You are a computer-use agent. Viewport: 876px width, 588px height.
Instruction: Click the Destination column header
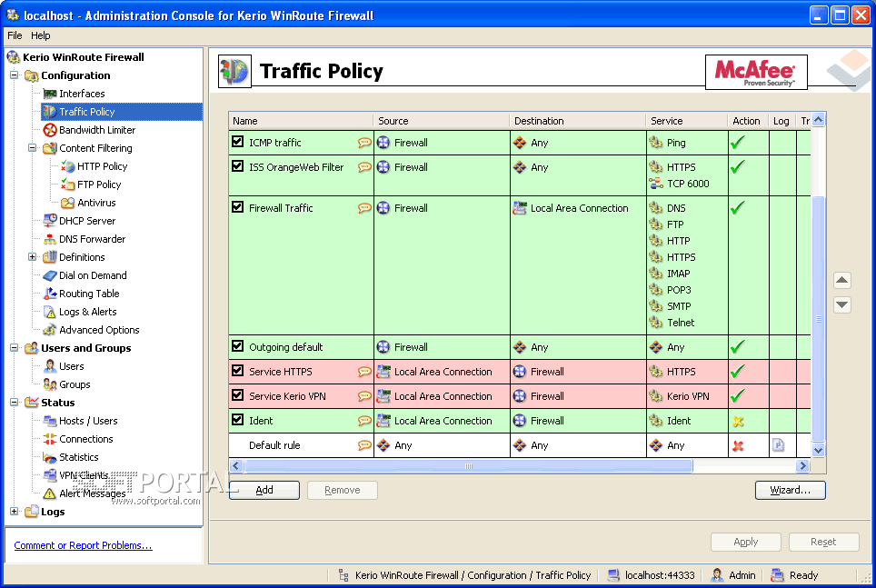(578, 121)
